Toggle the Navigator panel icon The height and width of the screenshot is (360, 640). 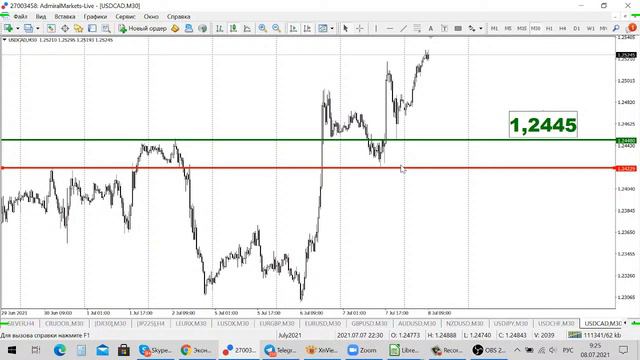tap(78, 28)
